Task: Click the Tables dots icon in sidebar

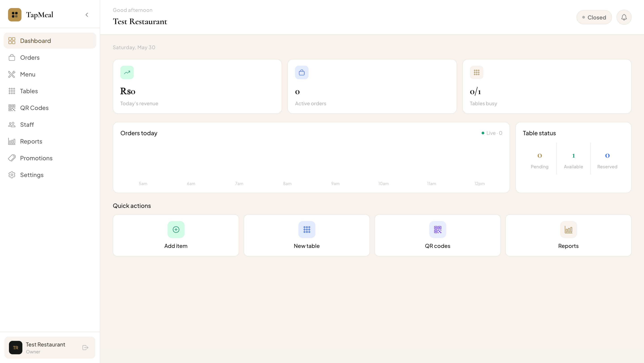Action: pyautogui.click(x=12, y=91)
